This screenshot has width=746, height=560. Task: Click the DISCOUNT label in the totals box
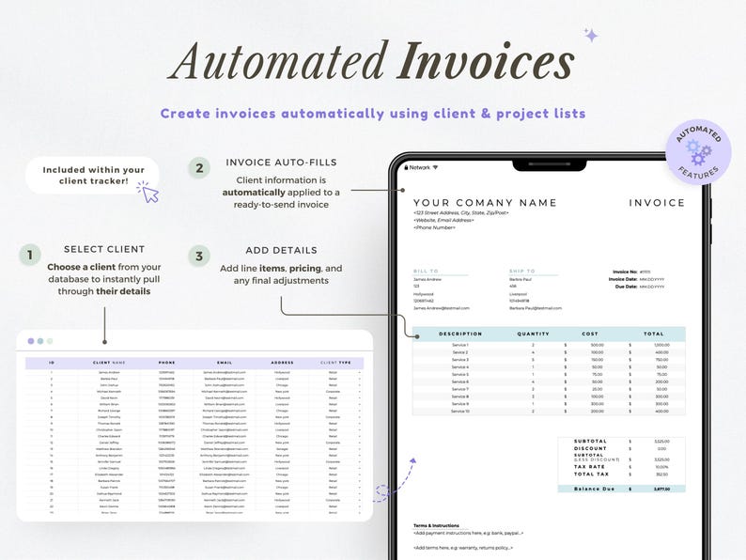click(x=590, y=449)
